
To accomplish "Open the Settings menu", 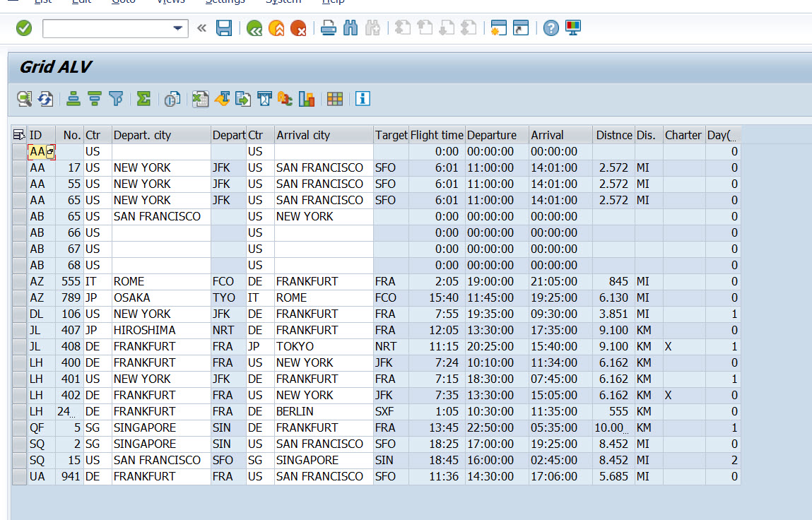I will (x=225, y=3).
